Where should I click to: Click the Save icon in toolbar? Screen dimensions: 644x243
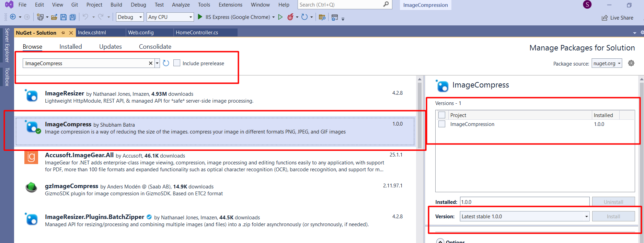tap(64, 17)
